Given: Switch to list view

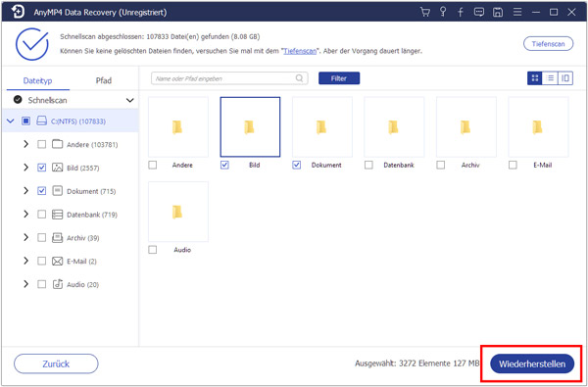Looking at the screenshot, I should (550, 78).
